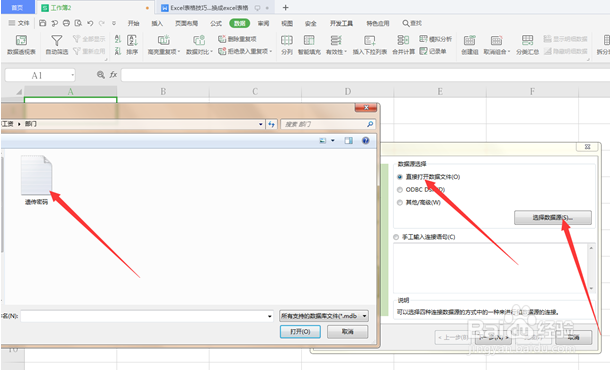This screenshot has width=610, height=370.
Task: Toggle the preview pane icon in file dialog
Action: (x=348, y=140)
